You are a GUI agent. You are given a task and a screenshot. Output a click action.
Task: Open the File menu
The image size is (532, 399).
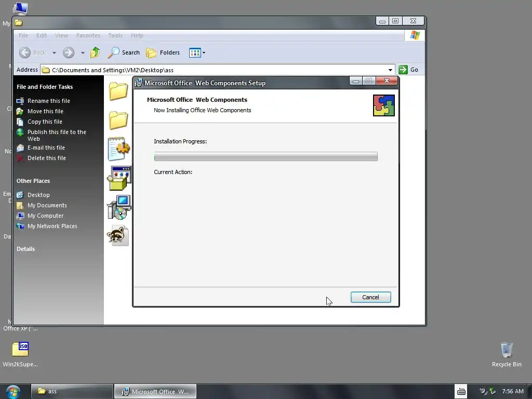(23, 35)
